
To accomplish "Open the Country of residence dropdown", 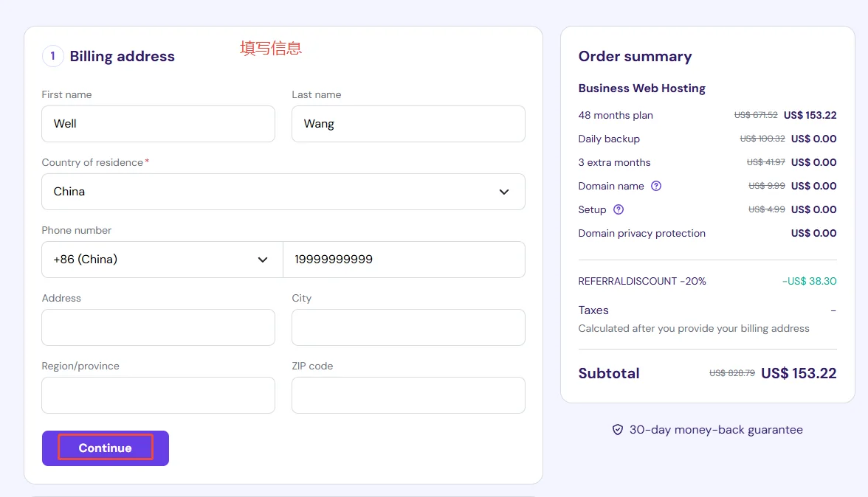I will (x=283, y=192).
